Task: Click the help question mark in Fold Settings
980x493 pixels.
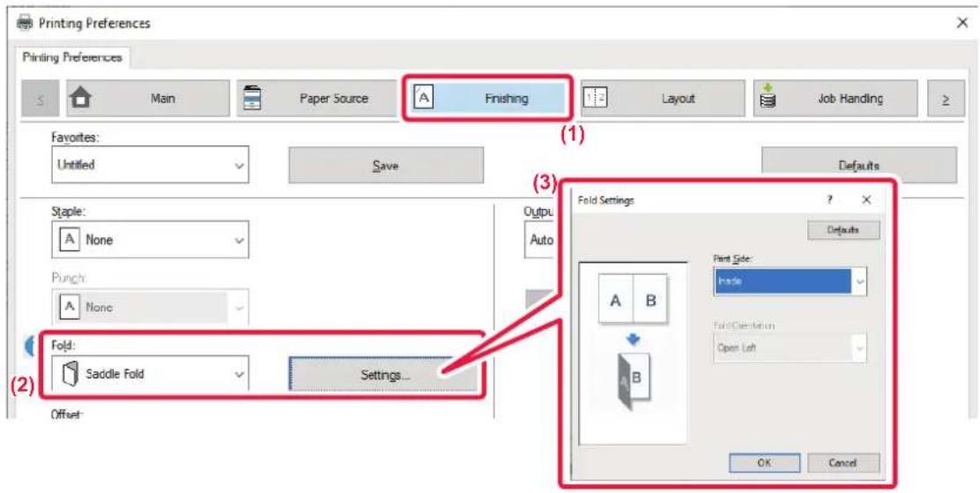Action: click(830, 200)
